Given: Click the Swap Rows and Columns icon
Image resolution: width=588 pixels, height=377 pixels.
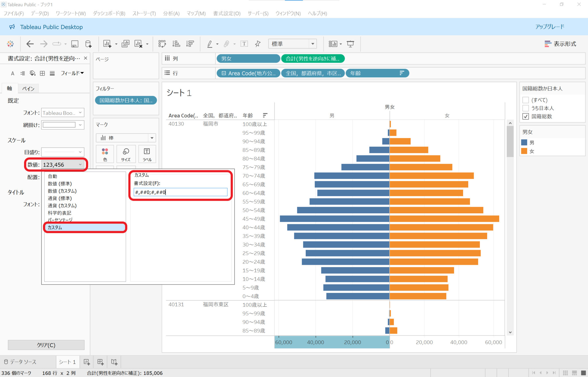Looking at the screenshot, I should tap(162, 44).
